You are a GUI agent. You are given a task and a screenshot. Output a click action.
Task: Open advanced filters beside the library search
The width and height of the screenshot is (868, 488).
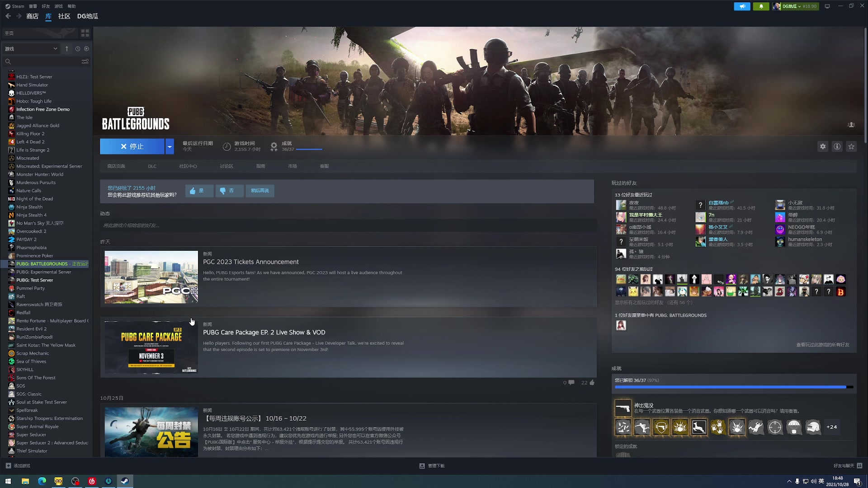[85, 61]
